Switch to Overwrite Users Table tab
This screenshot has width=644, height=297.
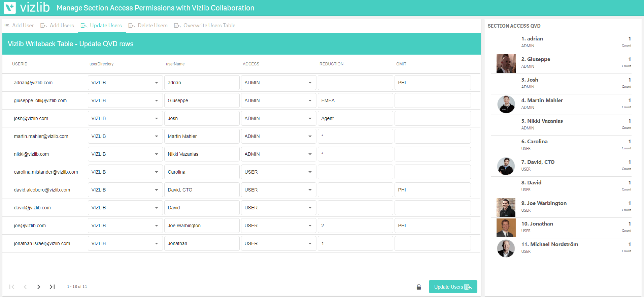(205, 26)
